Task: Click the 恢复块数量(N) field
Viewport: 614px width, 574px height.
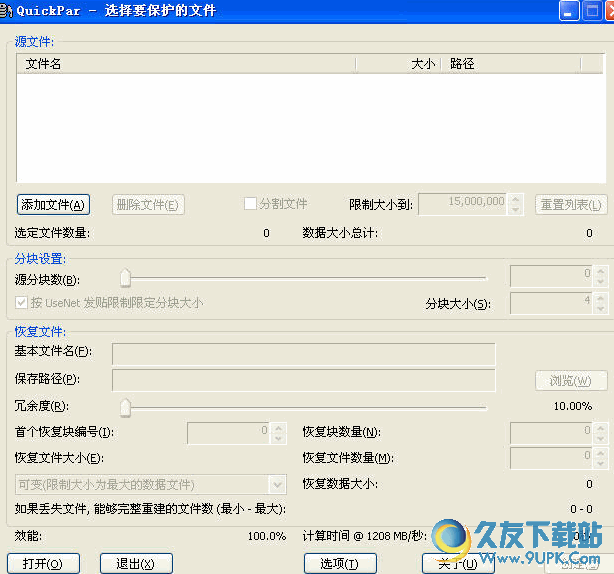Action: [551, 433]
